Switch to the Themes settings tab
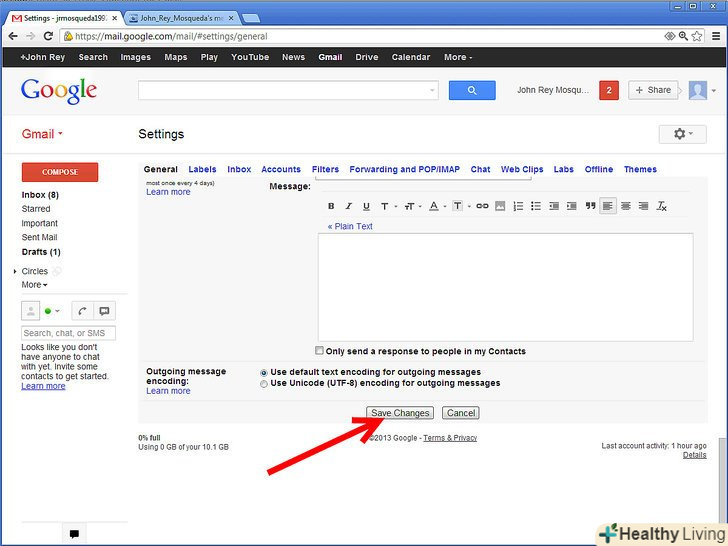This screenshot has height=546, width=728. (x=640, y=169)
